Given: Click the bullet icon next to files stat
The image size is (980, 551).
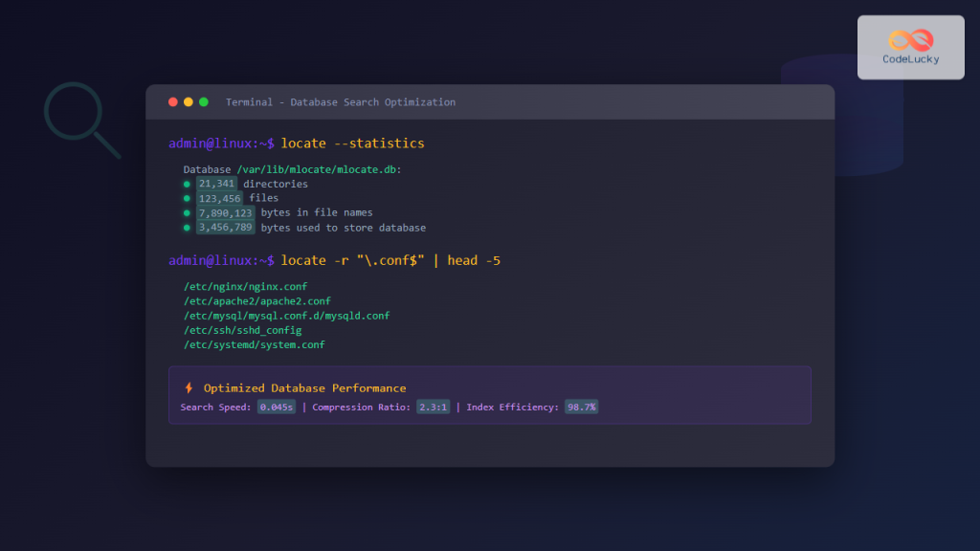Looking at the screenshot, I should click(x=188, y=198).
